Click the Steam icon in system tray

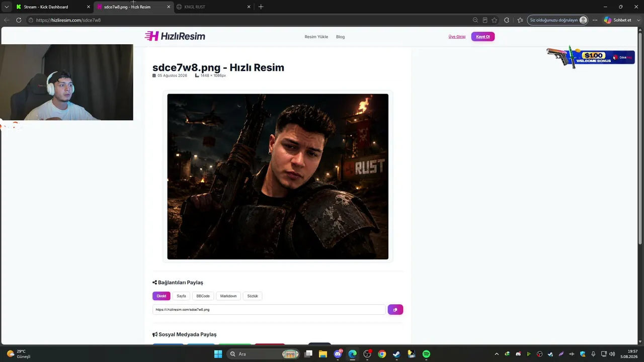point(550,354)
